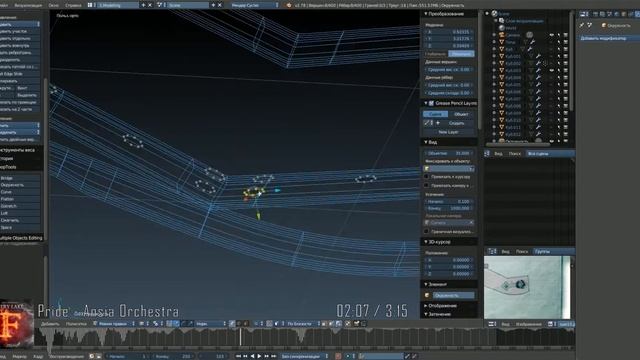Delete the 1.Modeling screen layout (X)
640x360 pixels.
150,5
